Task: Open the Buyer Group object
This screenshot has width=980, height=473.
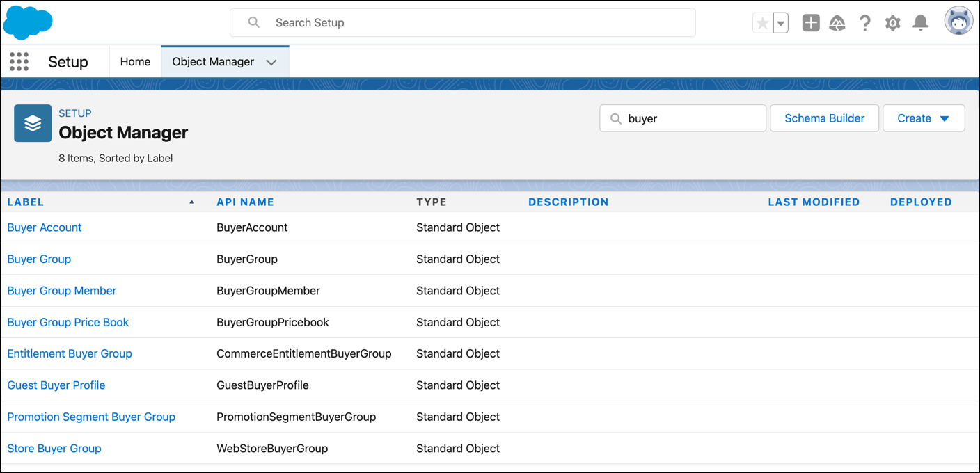Action: [39, 259]
